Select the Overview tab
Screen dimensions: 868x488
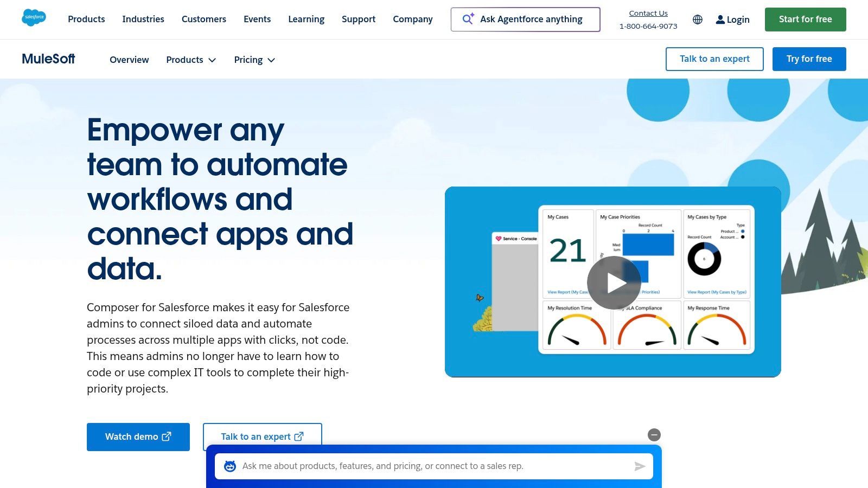click(129, 60)
